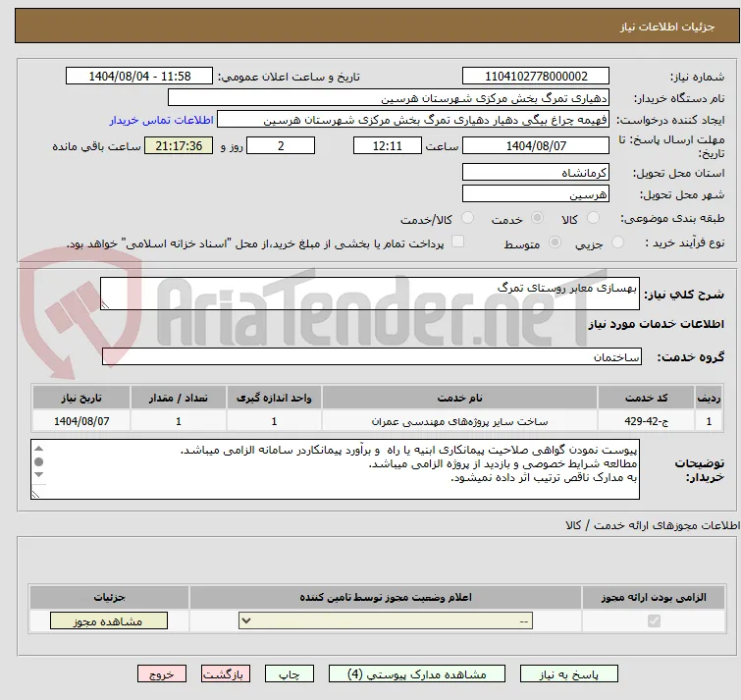Click the تعداد / مقدار column header
Screen dimensions: 741x700
coord(179,398)
